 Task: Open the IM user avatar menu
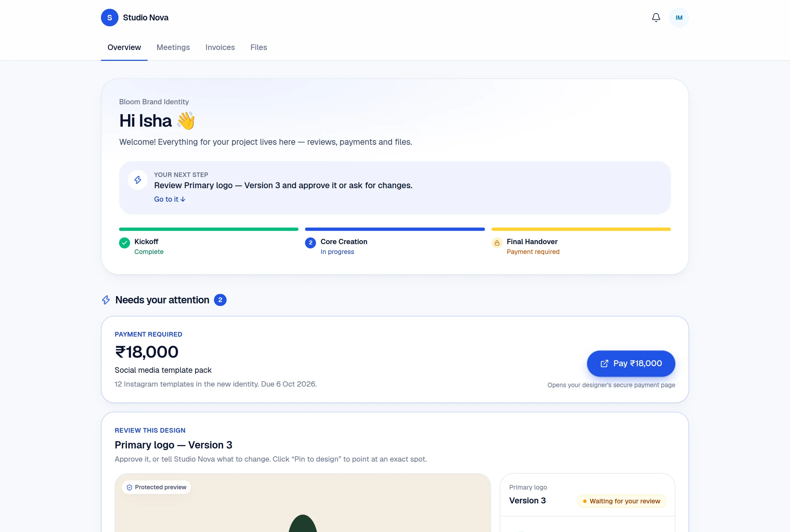pyautogui.click(x=679, y=18)
